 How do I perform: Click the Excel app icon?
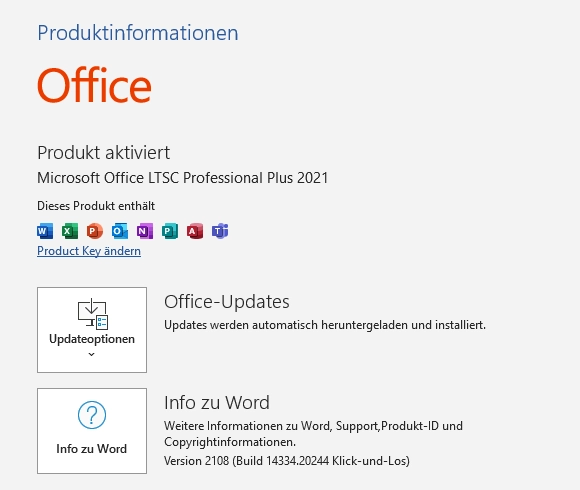[70, 231]
